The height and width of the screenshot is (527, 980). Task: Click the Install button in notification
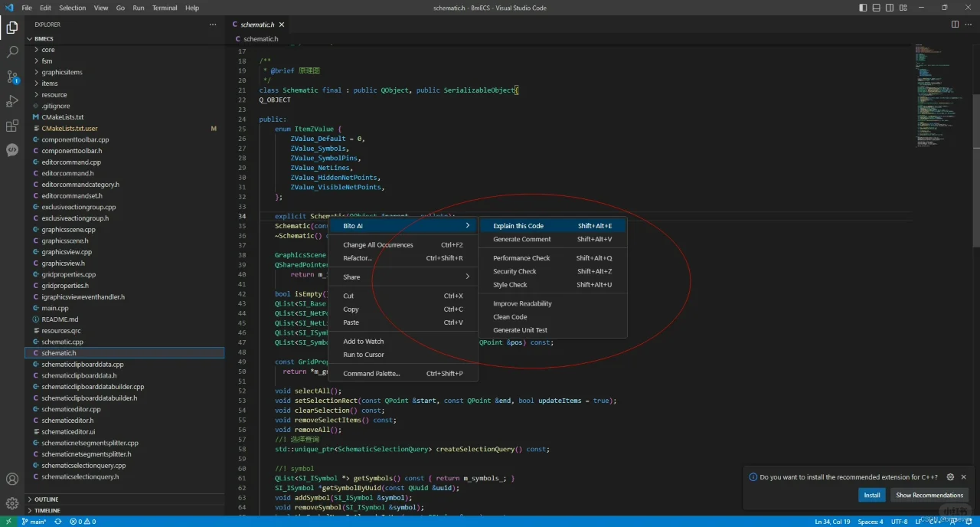tap(871, 496)
